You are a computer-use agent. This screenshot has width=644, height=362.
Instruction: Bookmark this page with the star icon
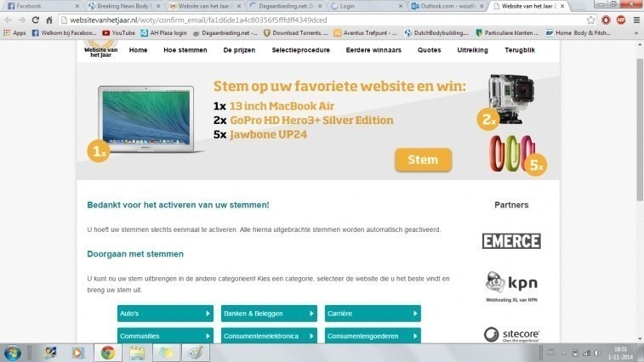(590, 20)
